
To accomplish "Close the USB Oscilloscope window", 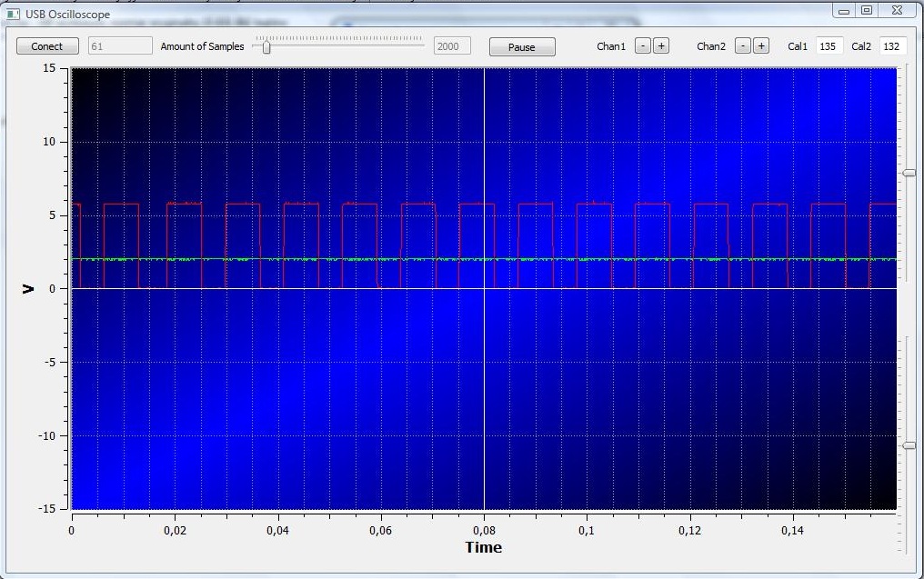I will 898,10.
